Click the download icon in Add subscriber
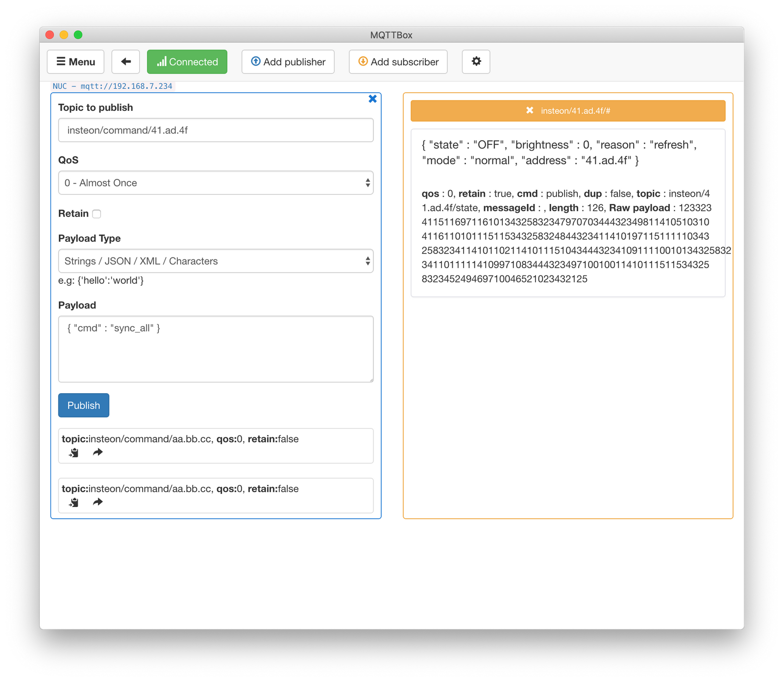 tap(363, 61)
